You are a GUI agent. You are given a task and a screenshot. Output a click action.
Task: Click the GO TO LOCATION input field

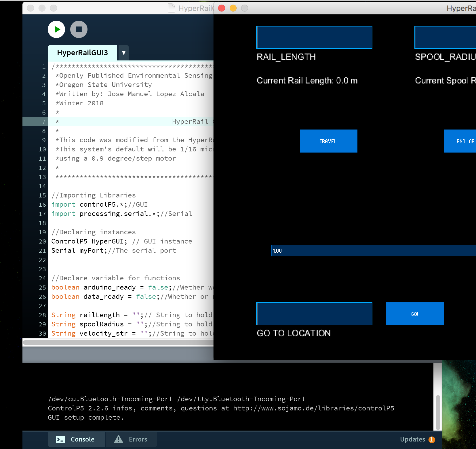(x=314, y=314)
